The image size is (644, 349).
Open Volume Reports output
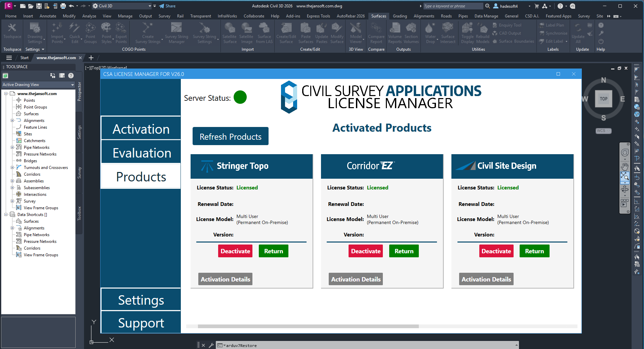tap(395, 33)
